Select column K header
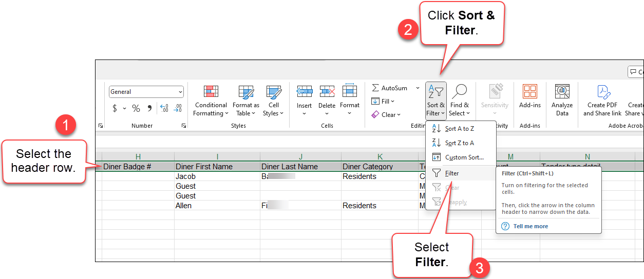 tap(380, 157)
